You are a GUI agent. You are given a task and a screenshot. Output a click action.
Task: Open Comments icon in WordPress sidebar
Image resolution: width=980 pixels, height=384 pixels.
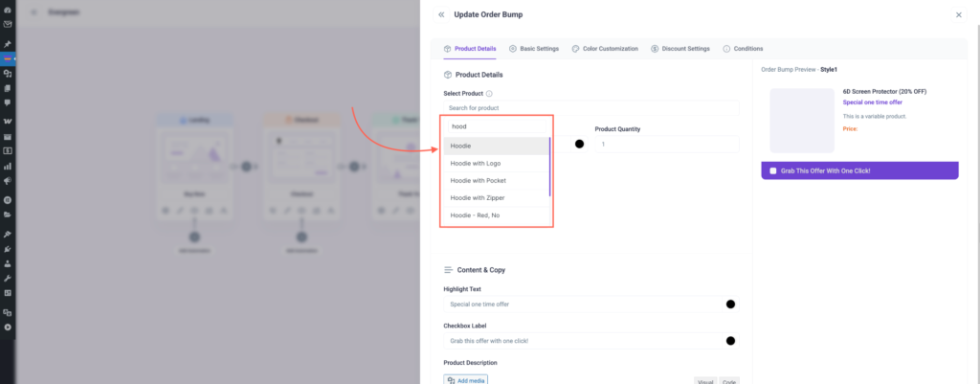(x=8, y=102)
